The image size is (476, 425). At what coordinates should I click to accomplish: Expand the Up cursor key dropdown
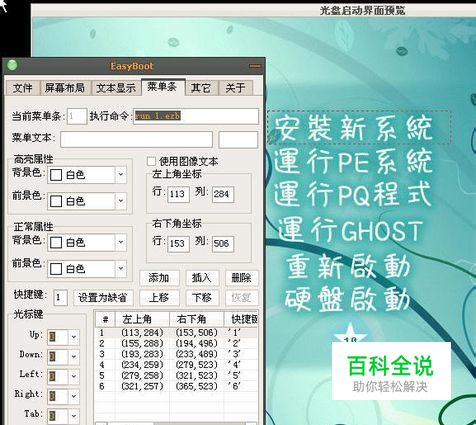click(74, 337)
